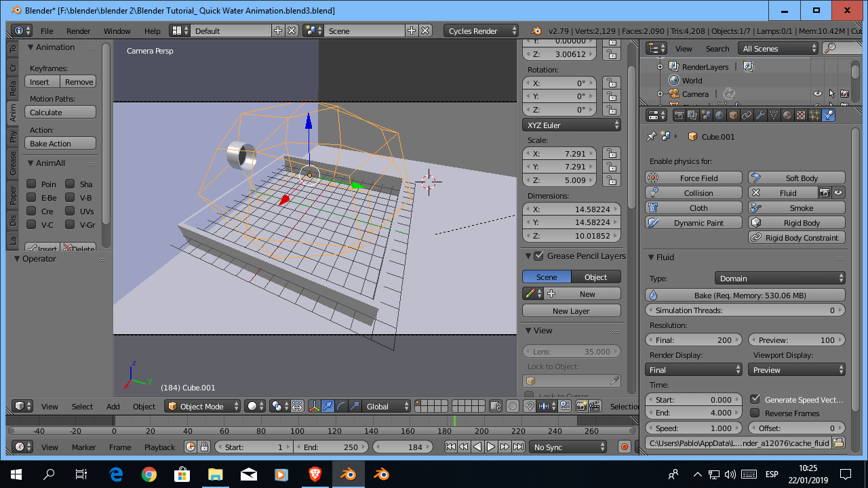Click Bake fluid simulation button
Screen dimensions: 868x488
click(745, 295)
